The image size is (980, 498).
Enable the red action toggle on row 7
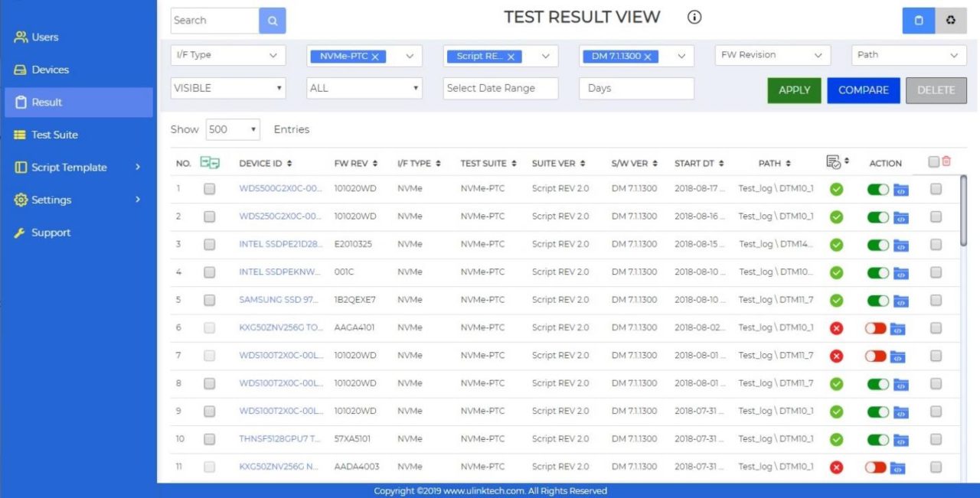pyautogui.click(x=877, y=356)
